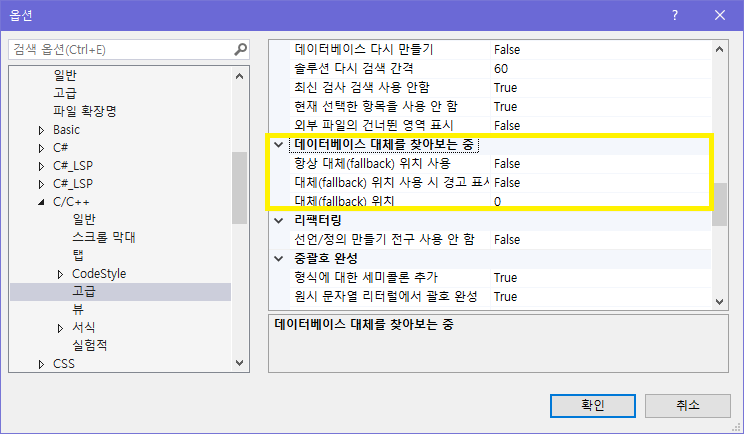This screenshot has width=744, height=434.
Task: Click the 확인 button
Action: 593,406
